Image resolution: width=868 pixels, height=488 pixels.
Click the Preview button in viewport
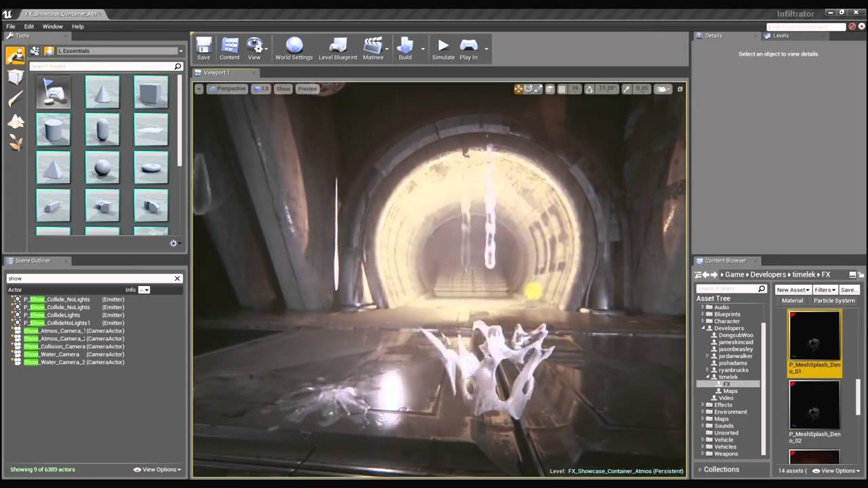pyautogui.click(x=307, y=89)
